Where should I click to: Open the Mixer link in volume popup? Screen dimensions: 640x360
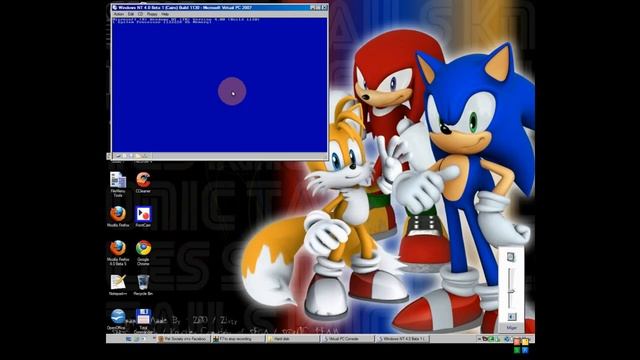point(511,328)
